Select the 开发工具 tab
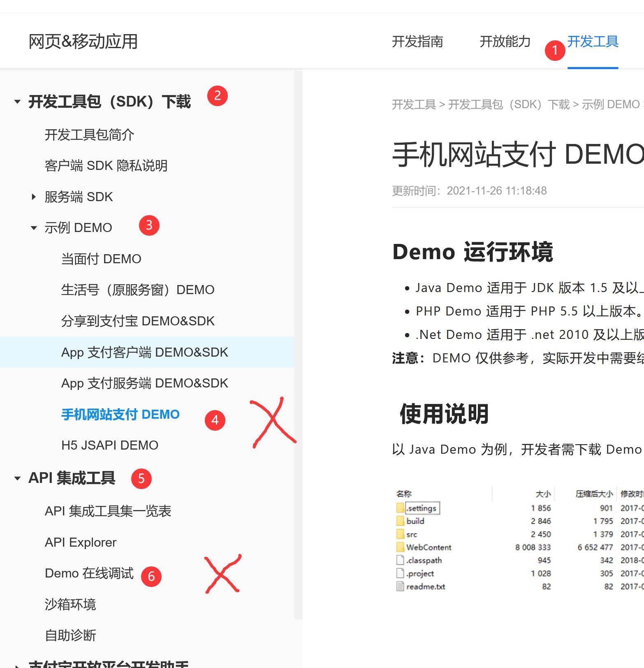Viewport: 644px width, 668px height. [593, 42]
